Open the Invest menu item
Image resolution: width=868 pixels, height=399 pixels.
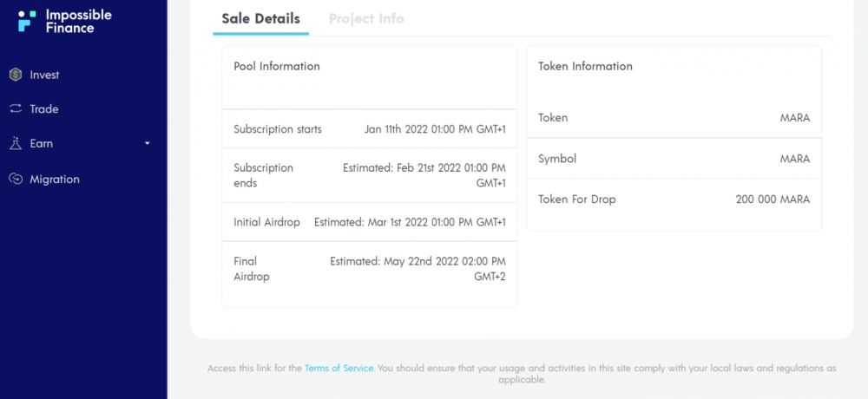pos(45,75)
